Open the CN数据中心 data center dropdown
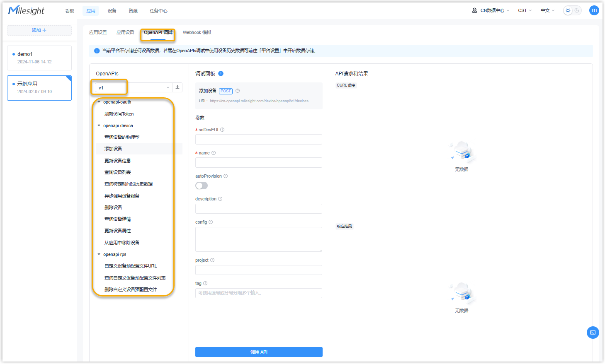 tap(491, 10)
